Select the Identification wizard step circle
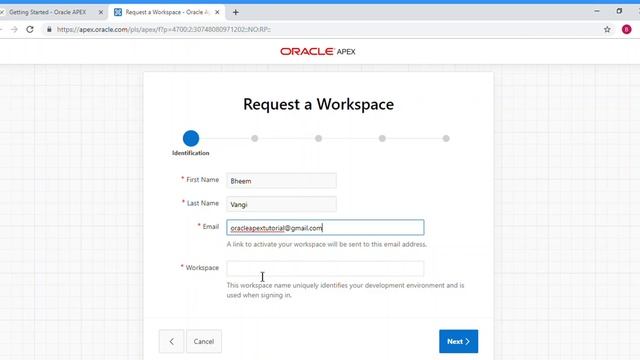 coord(191,138)
